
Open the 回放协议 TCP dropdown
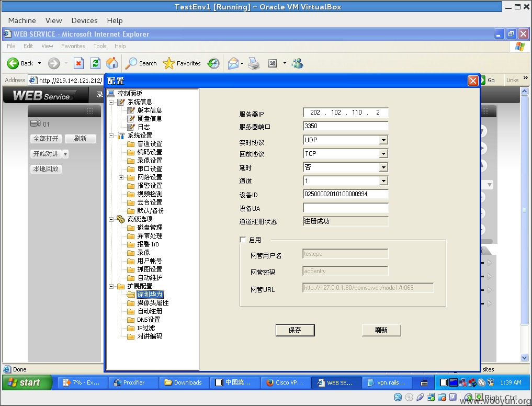pos(383,154)
